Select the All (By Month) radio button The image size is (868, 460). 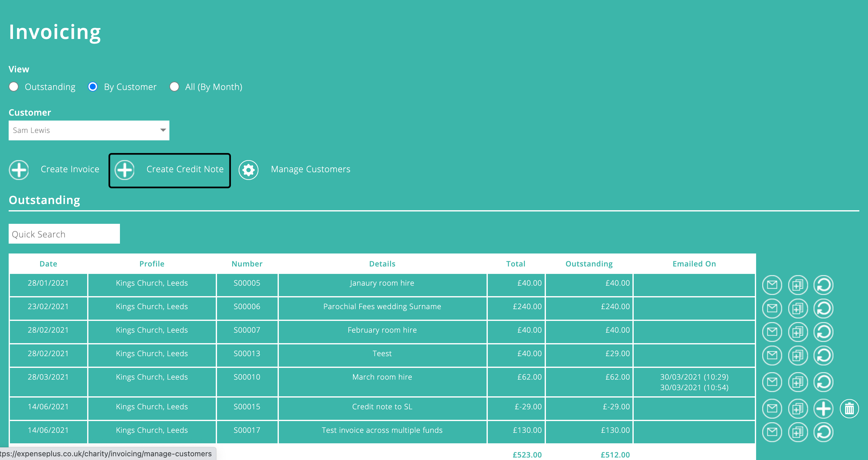point(174,87)
